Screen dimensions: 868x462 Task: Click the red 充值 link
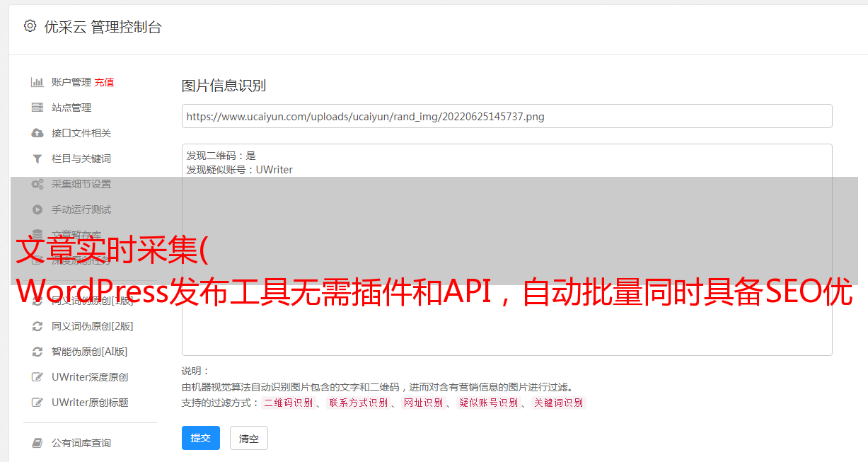coord(104,82)
